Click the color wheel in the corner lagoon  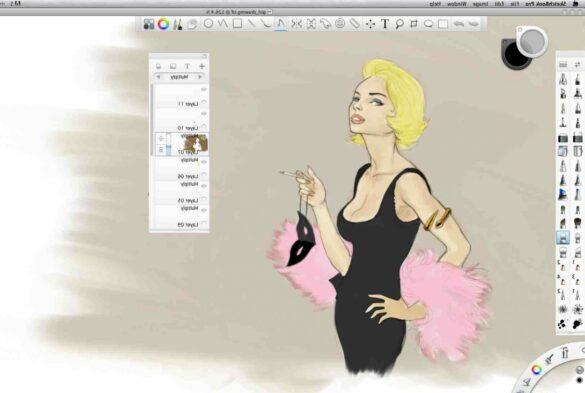click(x=536, y=369)
